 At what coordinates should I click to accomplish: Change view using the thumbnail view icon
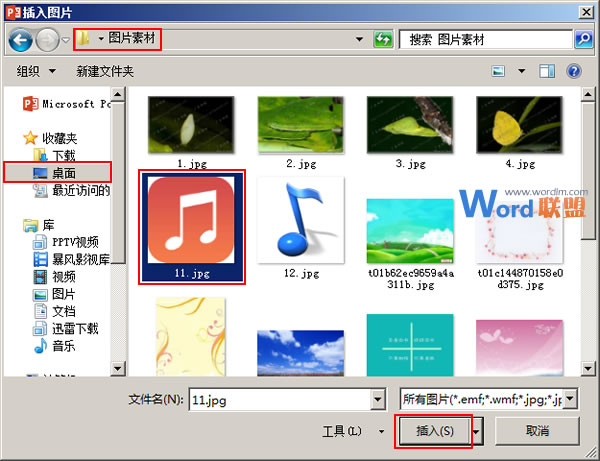(498, 71)
